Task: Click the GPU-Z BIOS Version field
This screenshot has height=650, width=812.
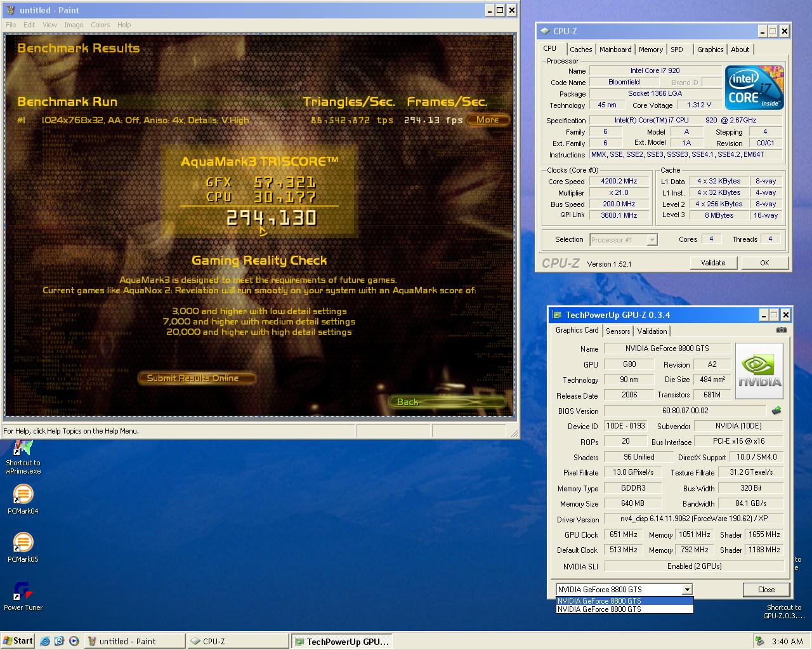Action: (685, 411)
